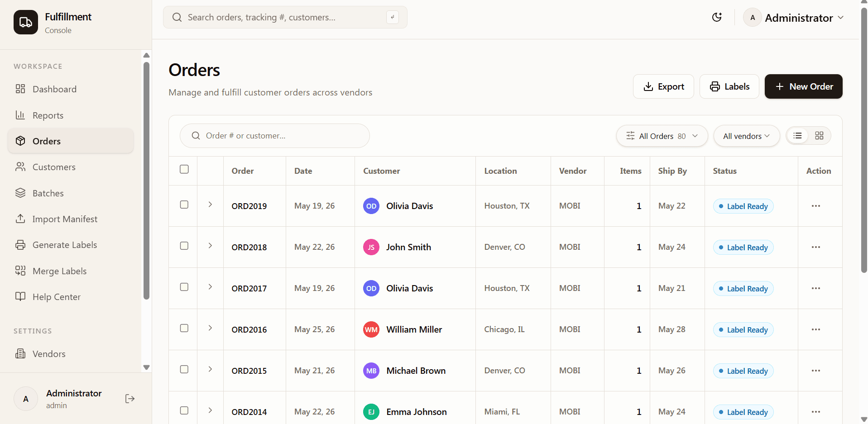Open actions menu for ORD2017

coord(816,288)
